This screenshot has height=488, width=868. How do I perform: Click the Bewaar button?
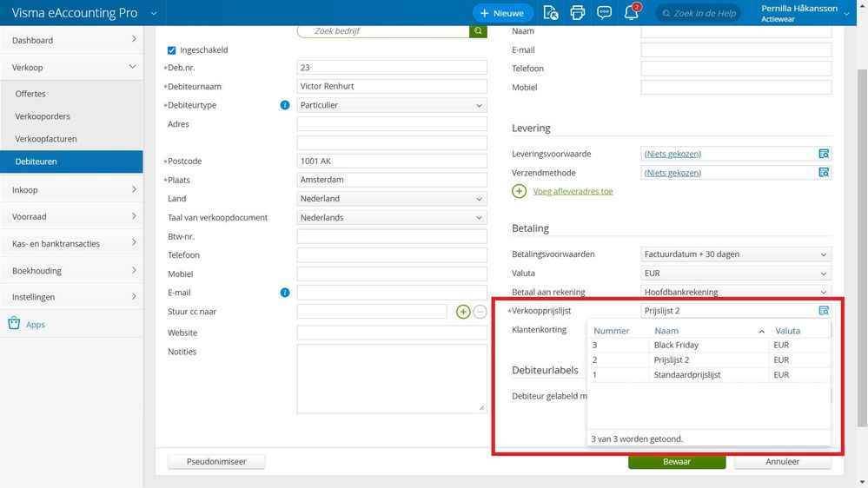[677, 462]
